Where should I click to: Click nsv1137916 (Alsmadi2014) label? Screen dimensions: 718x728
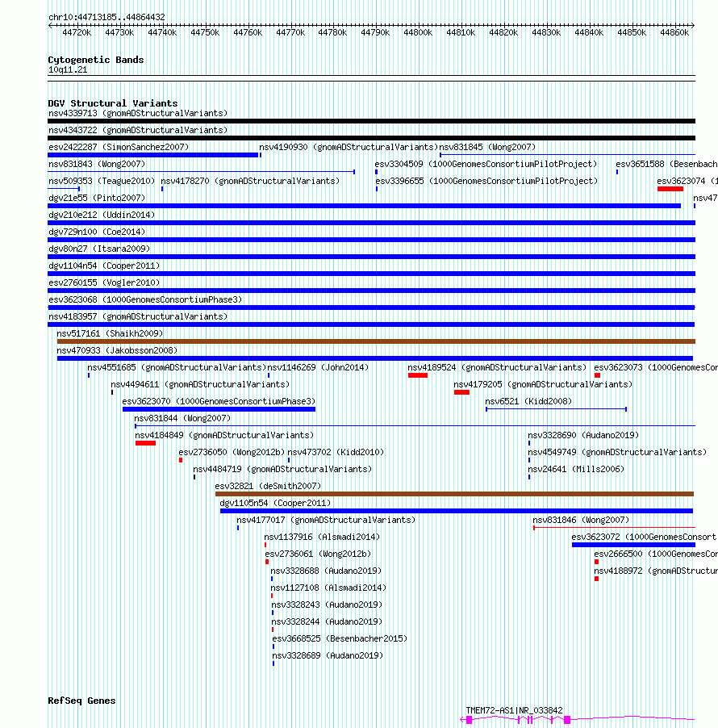(322, 538)
